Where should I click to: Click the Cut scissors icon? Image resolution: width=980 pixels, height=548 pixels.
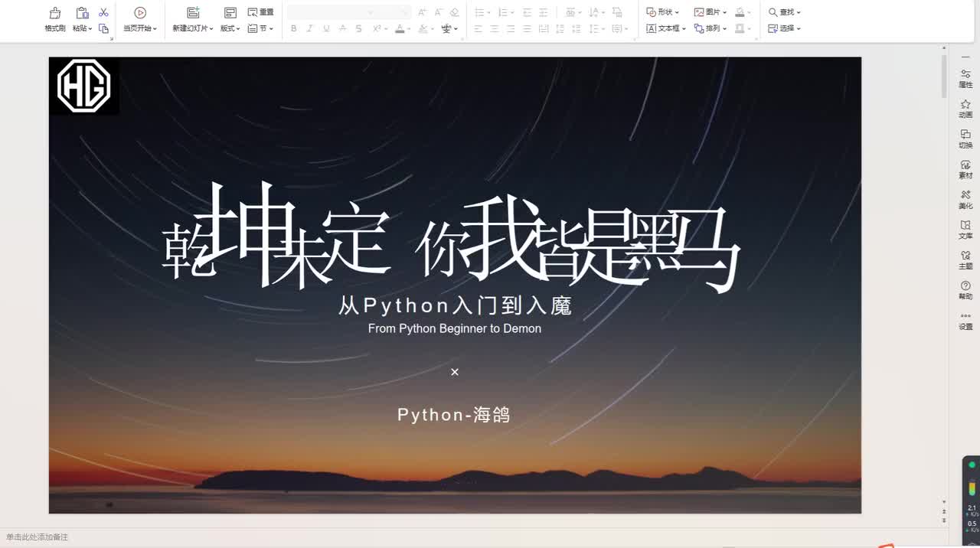click(x=104, y=13)
